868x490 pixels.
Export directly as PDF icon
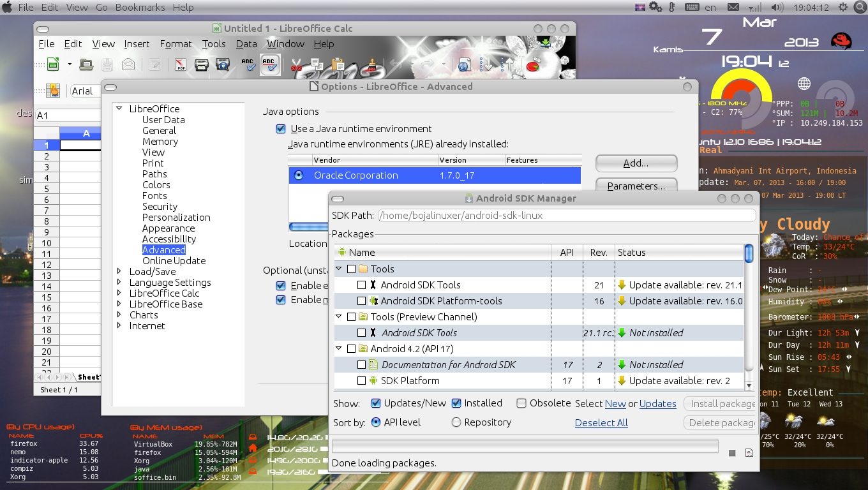[x=181, y=64]
